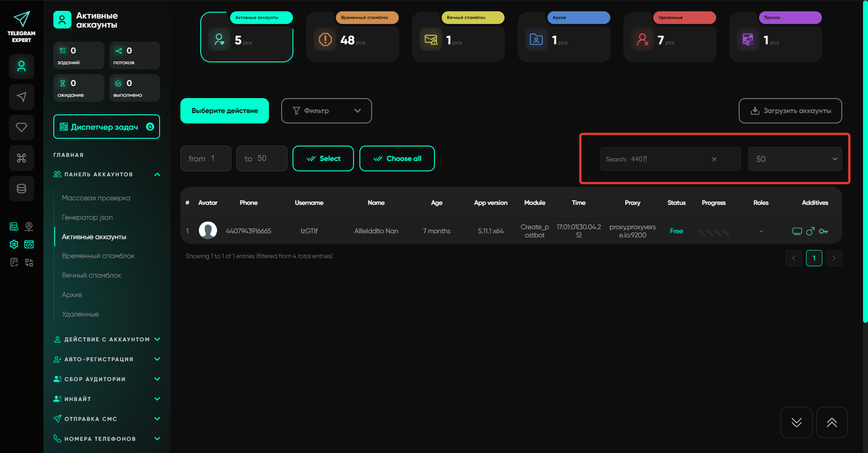
Task: Clear the search field with X
Action: tap(714, 159)
